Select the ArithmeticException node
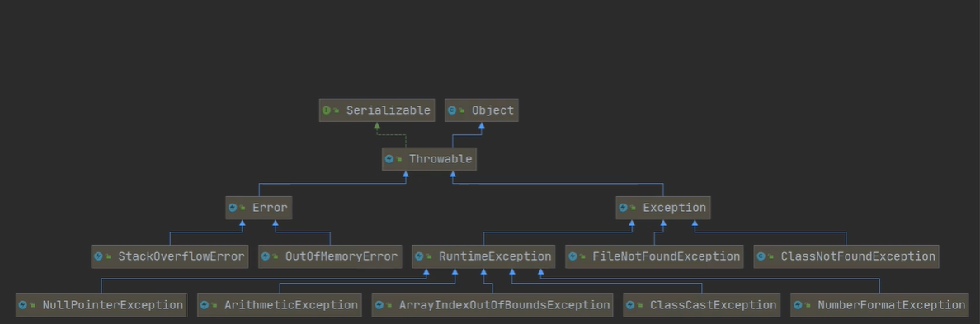 coord(280,305)
